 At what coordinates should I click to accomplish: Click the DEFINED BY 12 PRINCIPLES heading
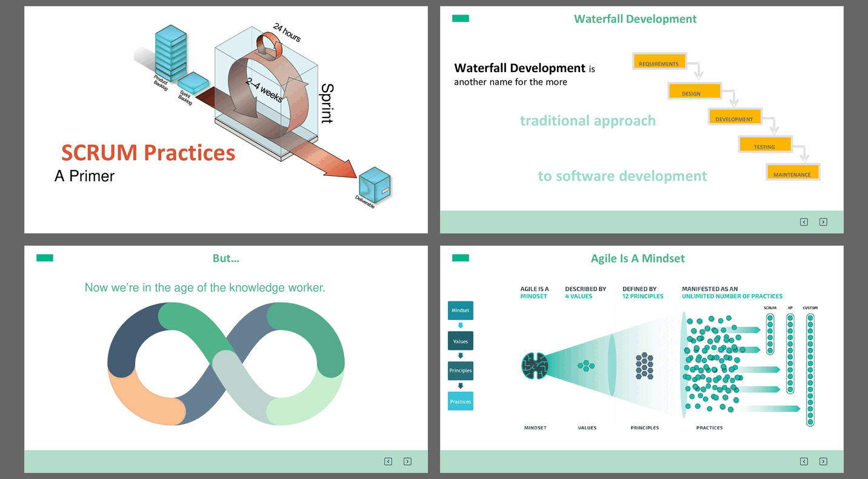643,293
